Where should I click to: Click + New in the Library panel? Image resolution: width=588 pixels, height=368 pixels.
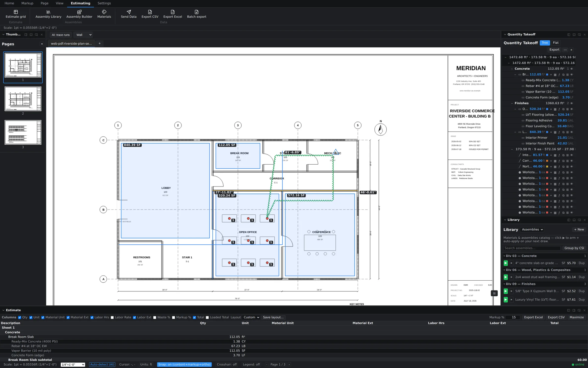(579, 230)
